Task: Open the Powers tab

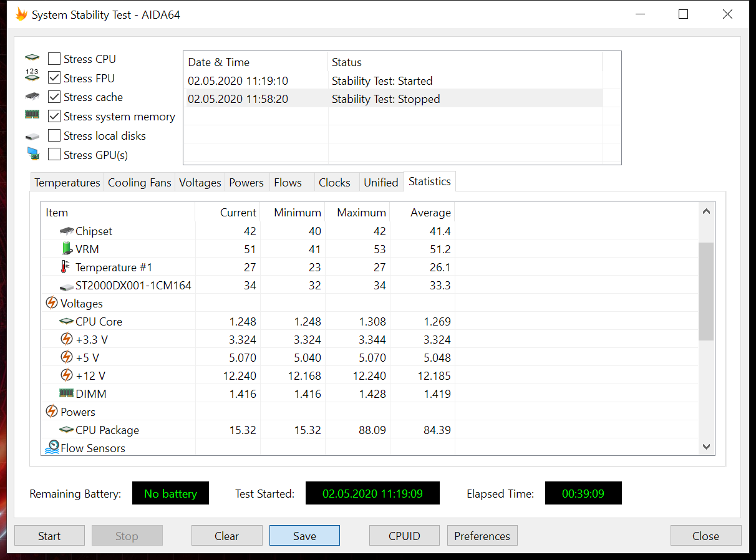Action: click(246, 183)
